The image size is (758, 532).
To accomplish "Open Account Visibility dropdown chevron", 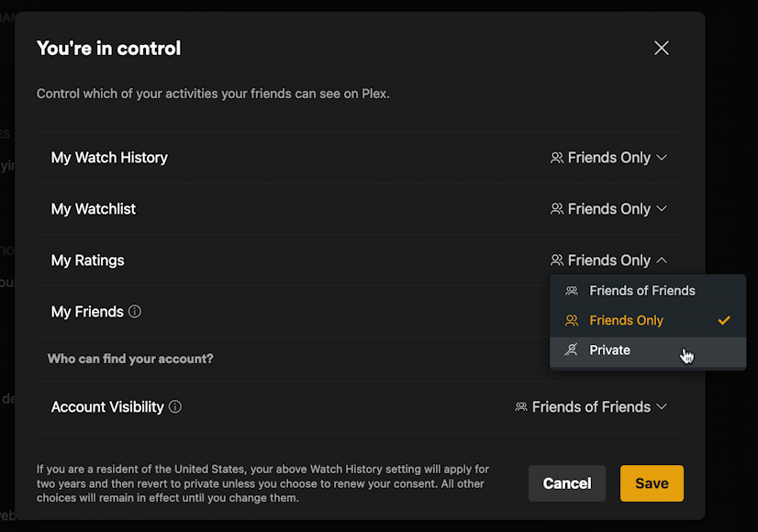I will [x=662, y=407].
